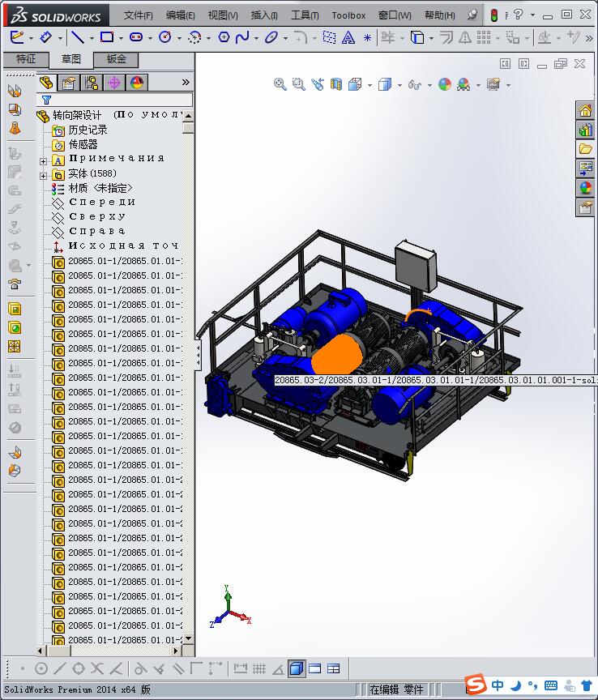Select 历史记录 in the feature tree

click(88, 130)
